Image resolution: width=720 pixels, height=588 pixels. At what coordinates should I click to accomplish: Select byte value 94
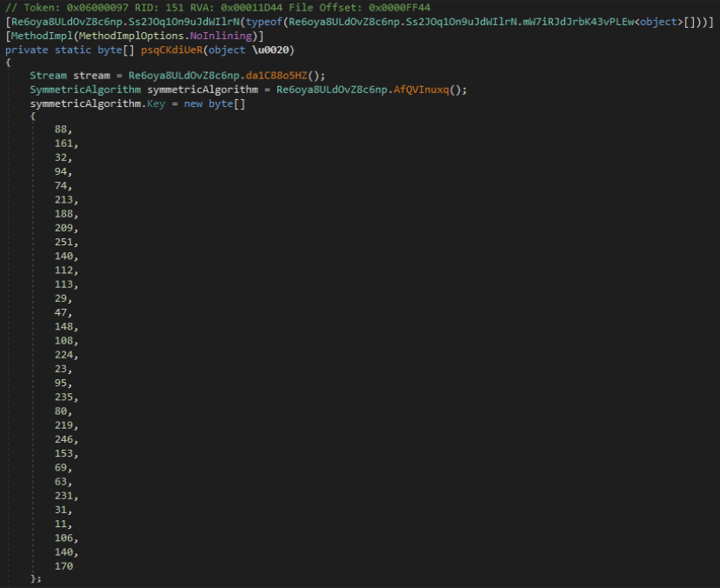[61, 171]
